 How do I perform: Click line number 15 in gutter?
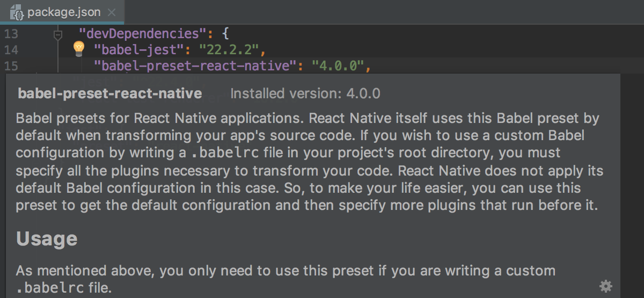click(x=11, y=67)
